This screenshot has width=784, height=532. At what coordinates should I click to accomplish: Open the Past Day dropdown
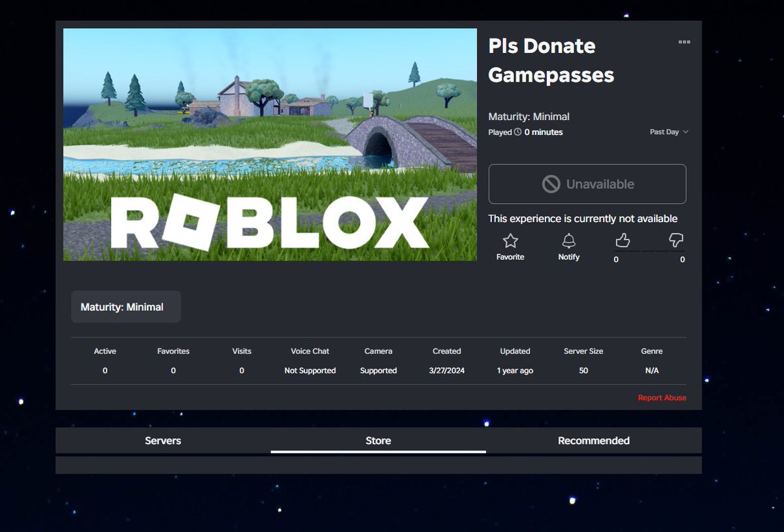[669, 132]
